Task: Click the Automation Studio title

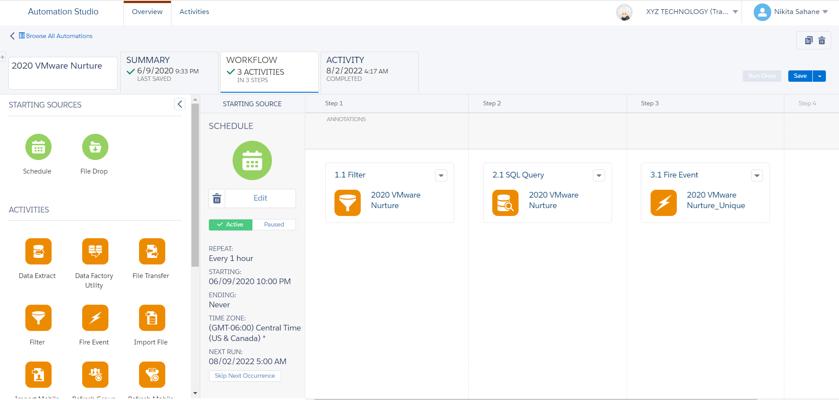Action: pos(63,12)
